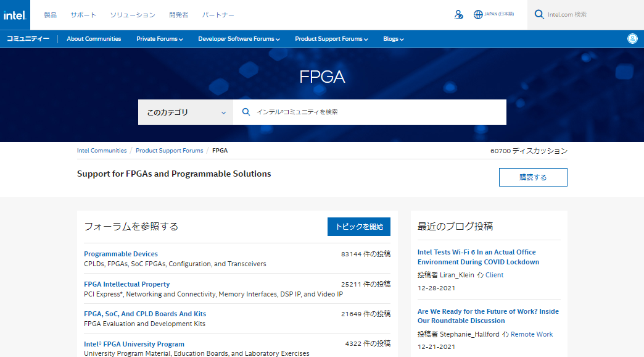
Task: Open the Programmable Devices forum
Action: click(121, 254)
